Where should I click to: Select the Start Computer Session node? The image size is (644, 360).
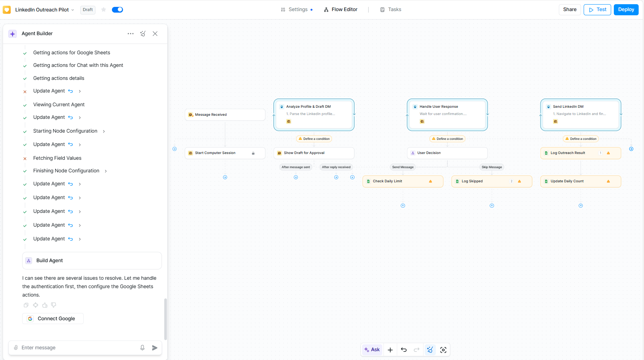225,153
